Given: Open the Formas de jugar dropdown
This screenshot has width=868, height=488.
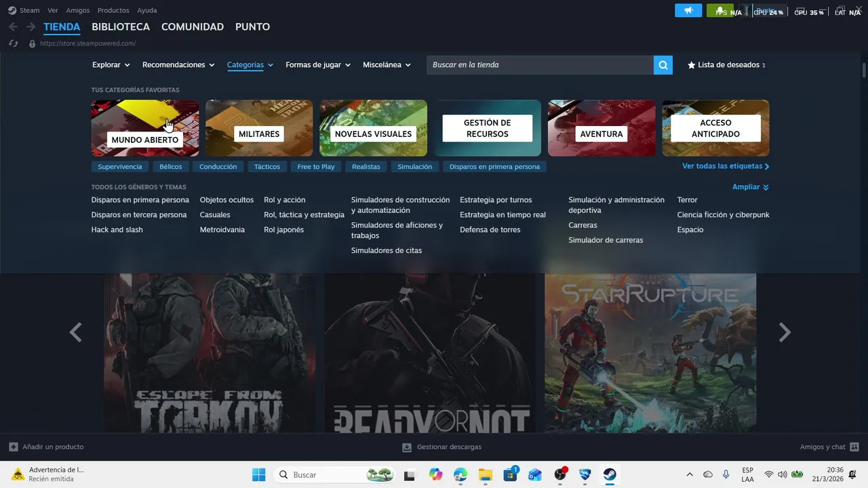Looking at the screenshot, I should tap(318, 65).
